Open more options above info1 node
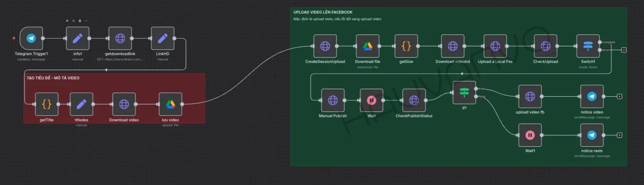 coord(86,21)
